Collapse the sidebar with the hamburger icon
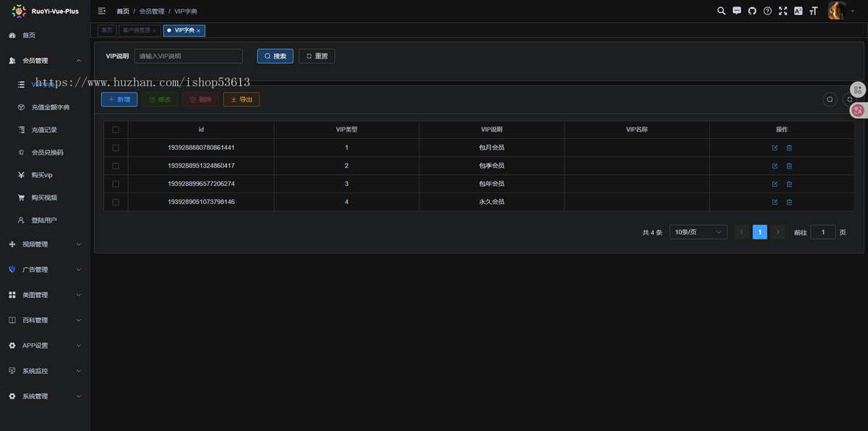Viewport: 868px width, 431px height. 102,11
